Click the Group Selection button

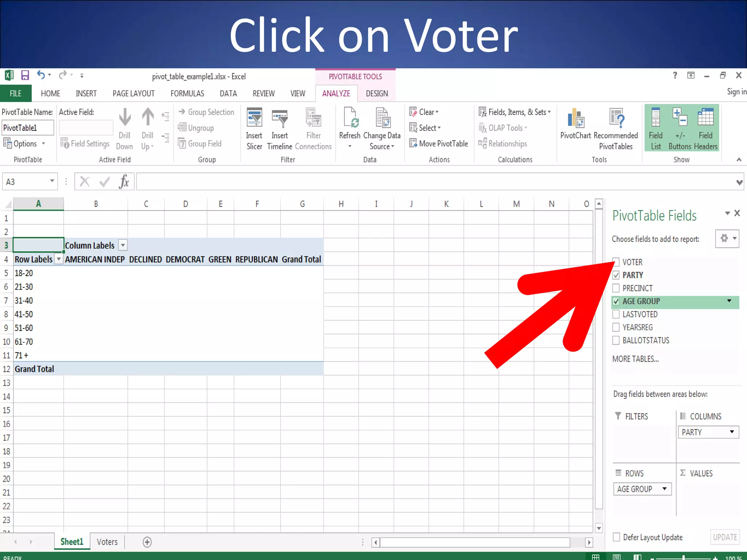tap(206, 112)
